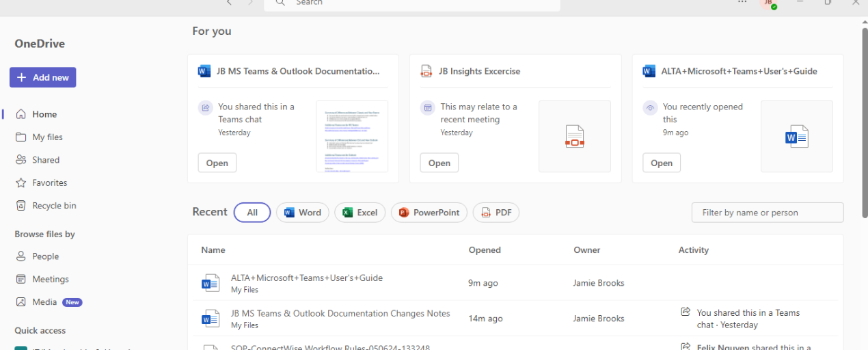This screenshot has height=350, width=868.
Task: Click ALTA+Microsoft+Teams+User's+Guide card title
Action: 739,71
